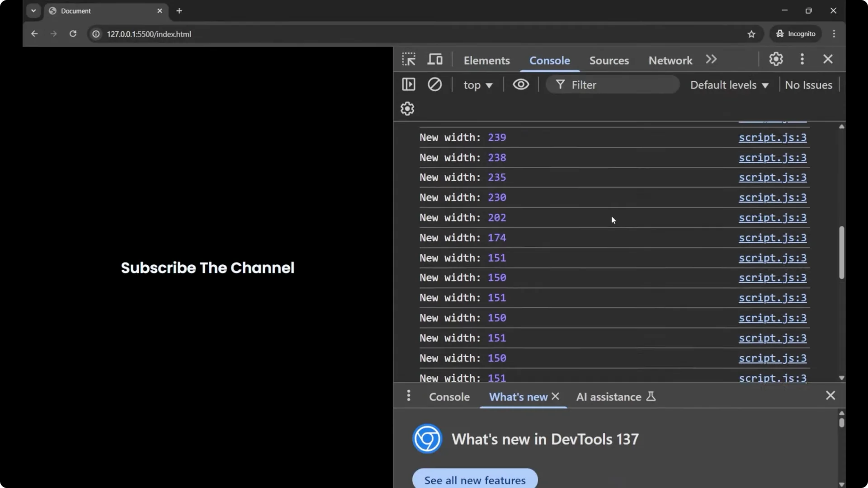
Task: Click See all new features button
Action: tap(475, 480)
